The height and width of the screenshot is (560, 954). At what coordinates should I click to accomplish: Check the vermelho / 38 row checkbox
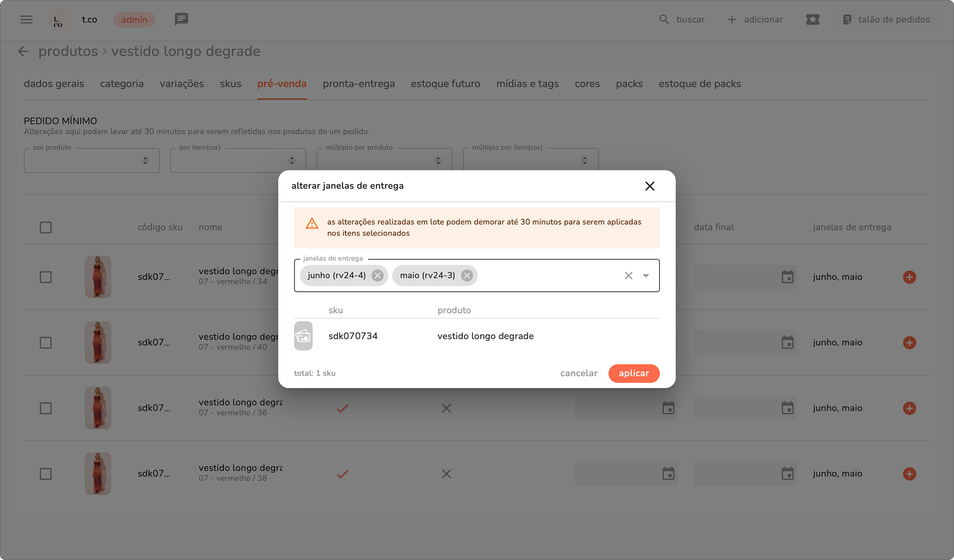[x=46, y=474]
